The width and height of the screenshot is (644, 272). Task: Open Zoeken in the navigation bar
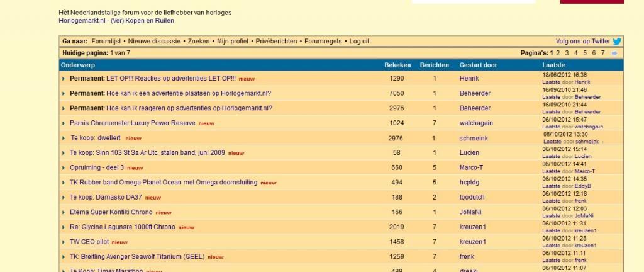click(x=199, y=41)
